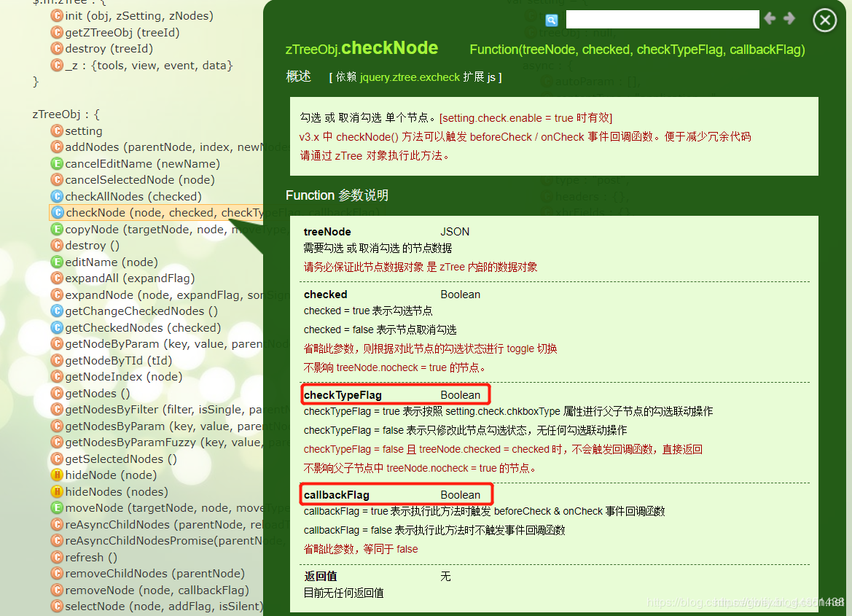Click the E icon beside editName (node)

(57, 262)
